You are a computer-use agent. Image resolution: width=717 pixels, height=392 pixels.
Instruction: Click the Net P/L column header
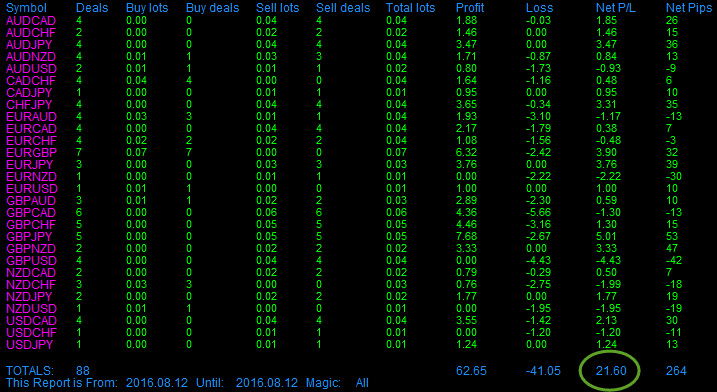617,8
